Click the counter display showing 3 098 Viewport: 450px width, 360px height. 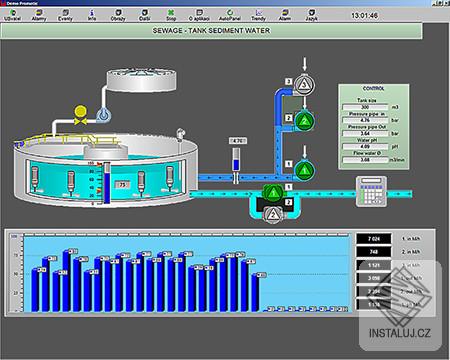point(374,278)
